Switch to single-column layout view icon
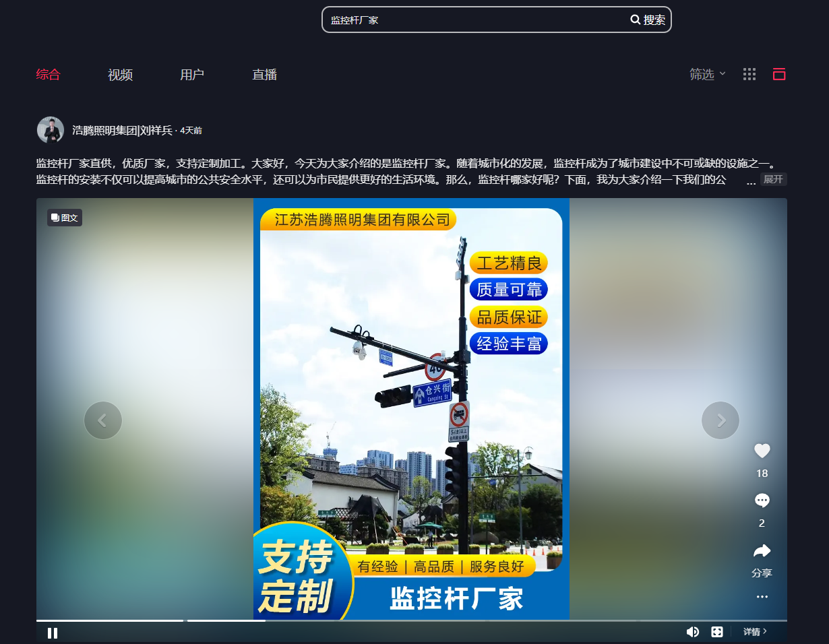Screen dimensions: 829x644 click(779, 75)
